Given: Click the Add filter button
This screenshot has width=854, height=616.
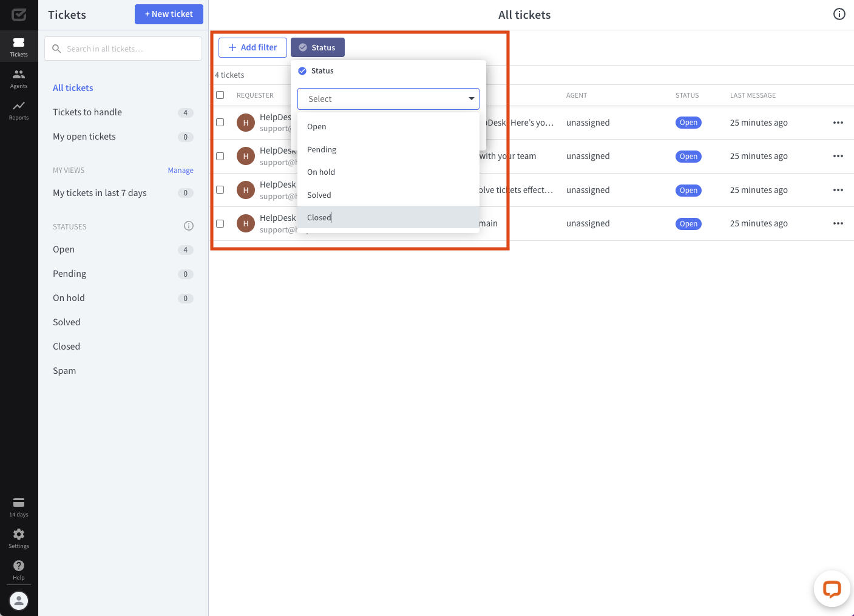Looking at the screenshot, I should (252, 47).
